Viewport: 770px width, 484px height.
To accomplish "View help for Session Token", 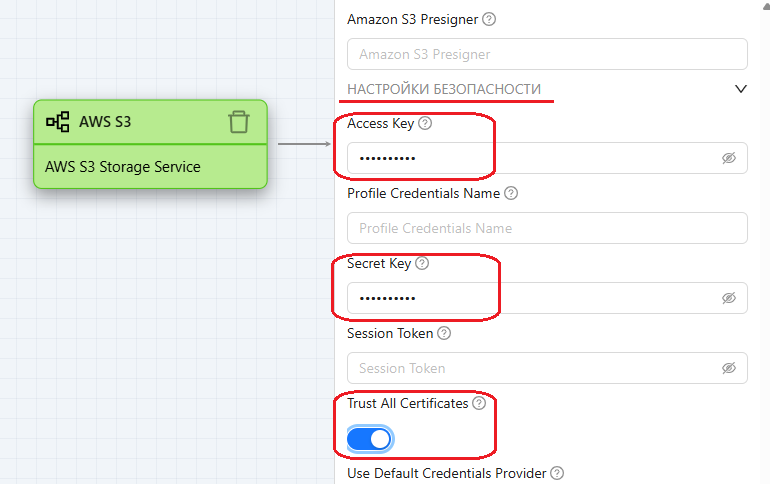I will [x=444, y=333].
